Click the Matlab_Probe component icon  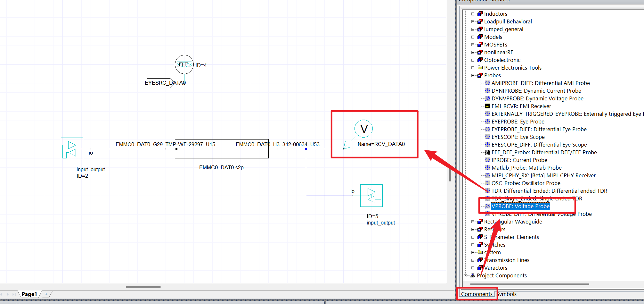pyautogui.click(x=487, y=168)
